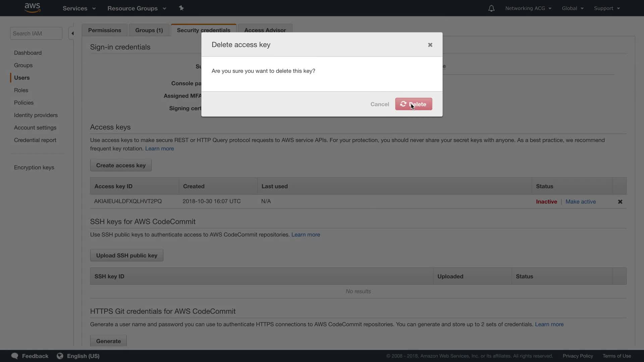Open the Networking ACG account menu

(x=528, y=8)
